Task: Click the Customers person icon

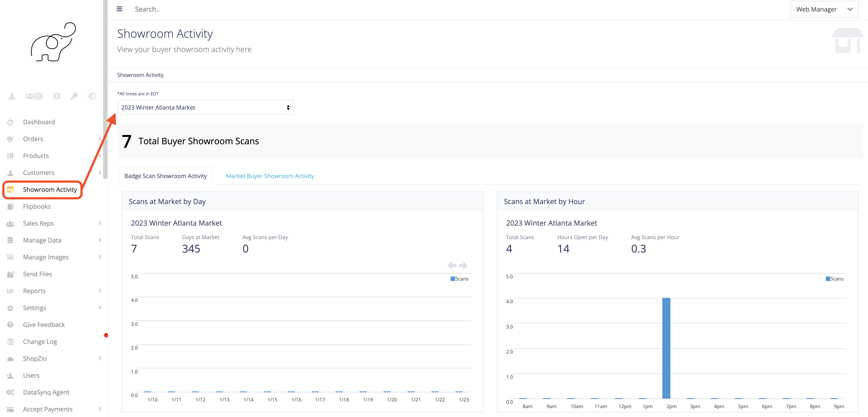Action: 10,173
